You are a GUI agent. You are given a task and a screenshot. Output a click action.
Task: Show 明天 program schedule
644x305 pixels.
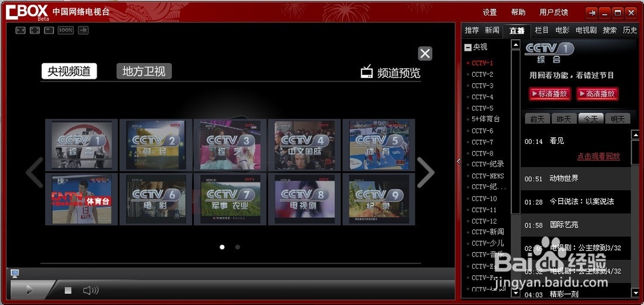(618, 119)
